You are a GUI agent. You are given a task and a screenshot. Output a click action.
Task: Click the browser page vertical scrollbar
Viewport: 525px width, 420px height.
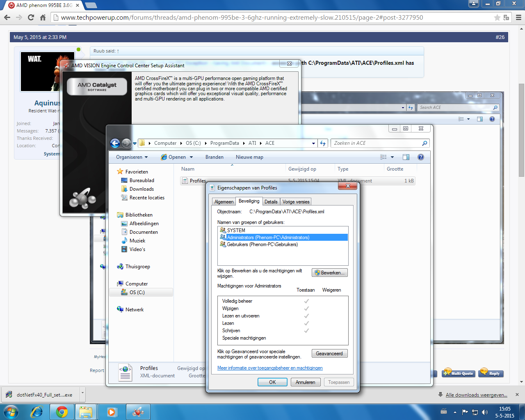point(522,130)
